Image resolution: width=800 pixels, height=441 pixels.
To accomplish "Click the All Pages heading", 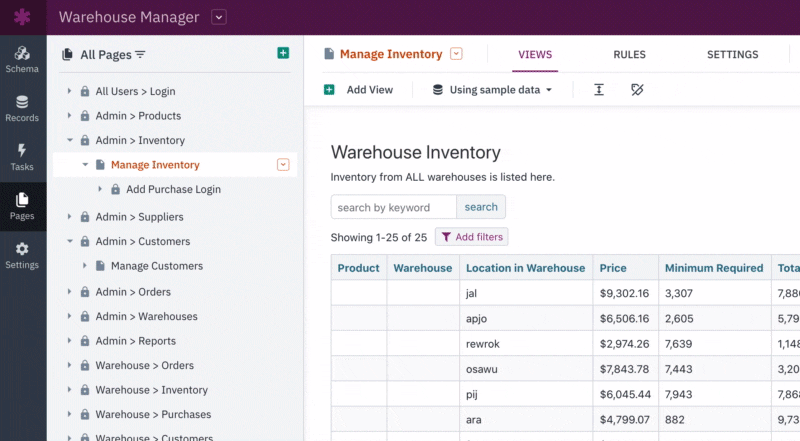I will 106,55.
